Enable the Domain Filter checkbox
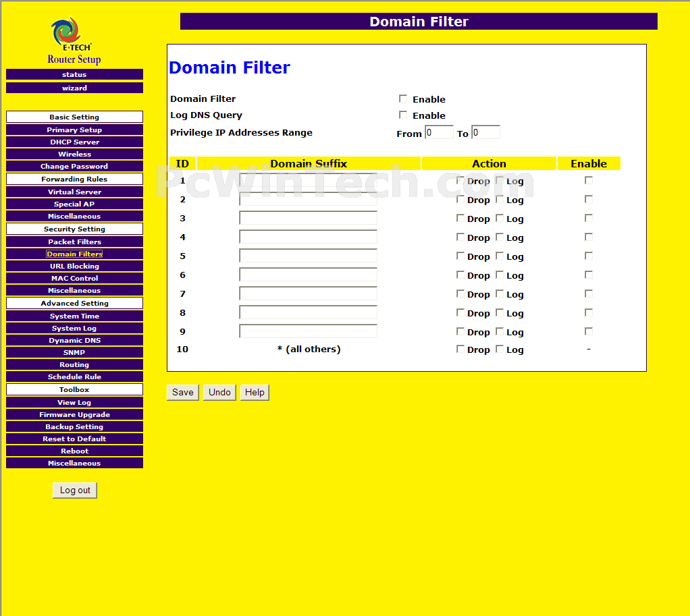 (402, 99)
